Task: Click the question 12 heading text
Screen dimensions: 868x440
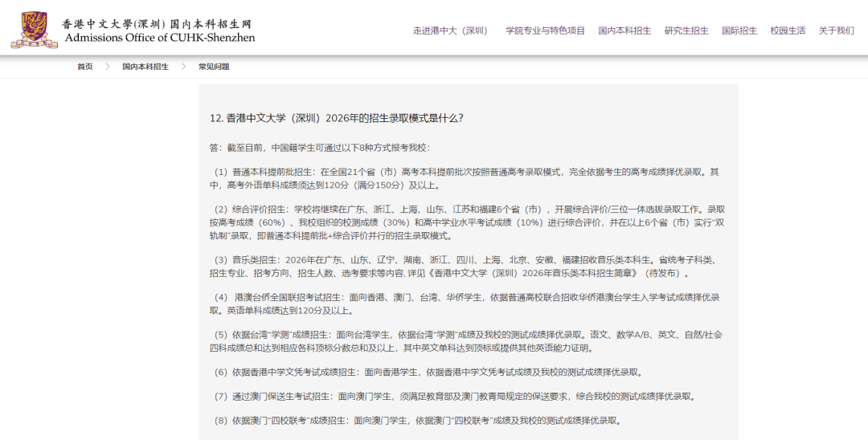Action: (x=337, y=118)
